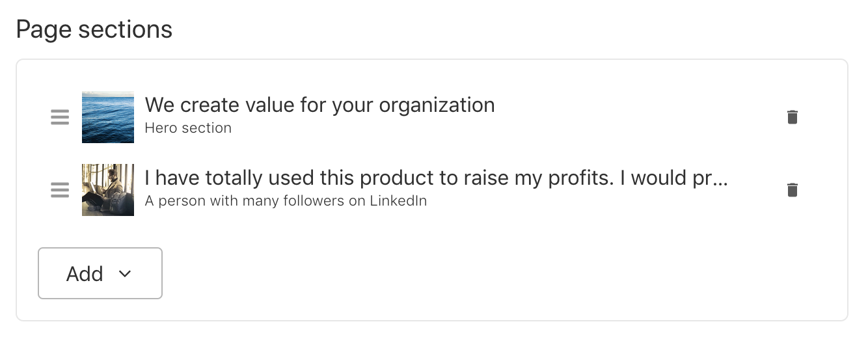Select "I have totally used this product" title
This screenshot has height=337, width=868.
436,178
